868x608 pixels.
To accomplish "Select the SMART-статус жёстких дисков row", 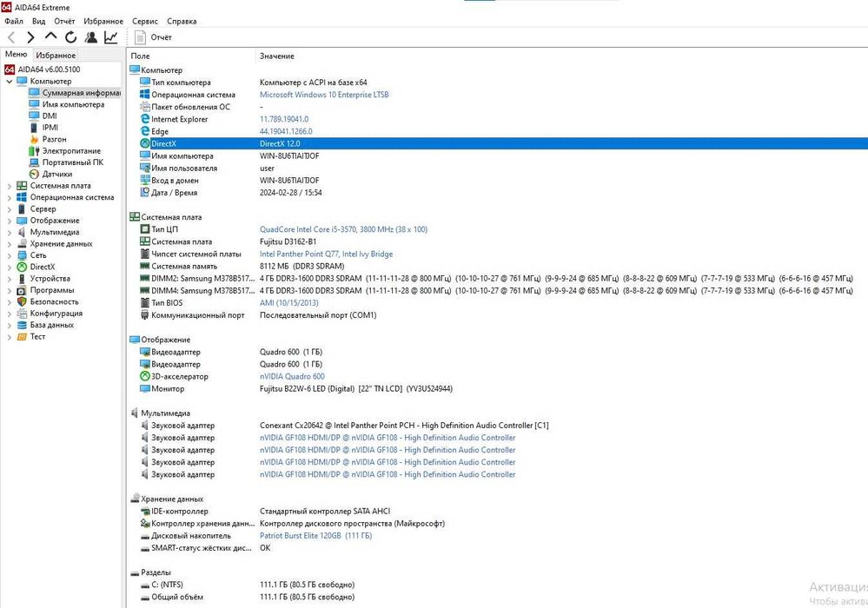I will 498,548.
